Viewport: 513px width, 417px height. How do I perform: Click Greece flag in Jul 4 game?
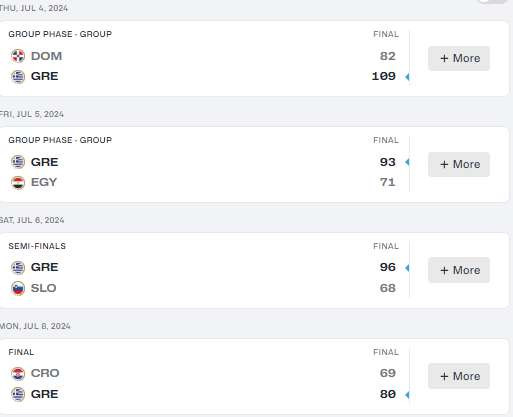coord(18,77)
